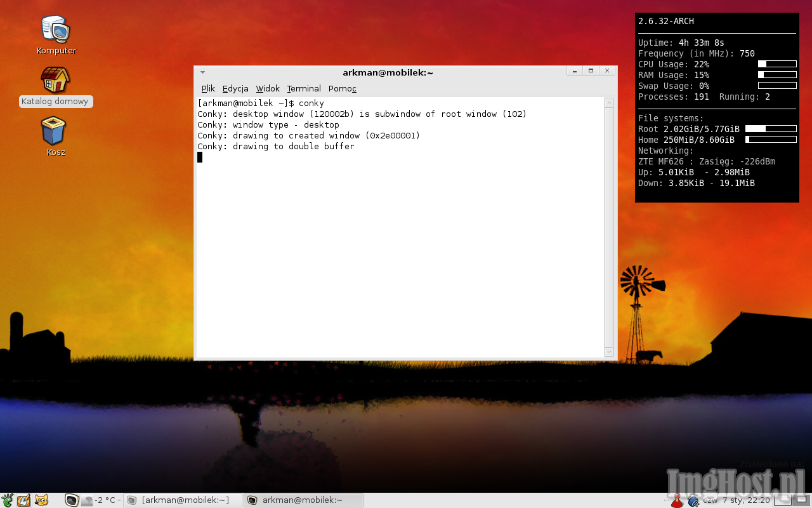Open the Komputer desktop icon
The height and width of the screenshot is (508, 812).
(x=56, y=30)
